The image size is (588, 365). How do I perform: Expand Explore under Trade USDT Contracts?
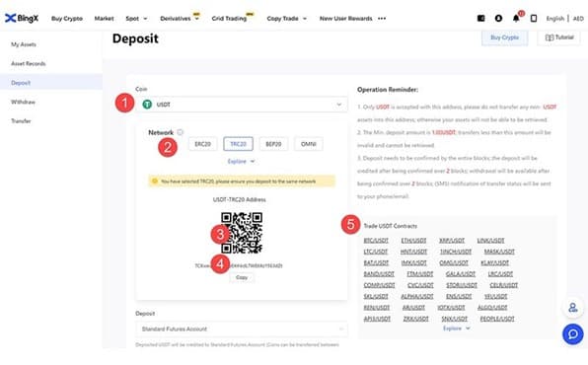click(457, 328)
